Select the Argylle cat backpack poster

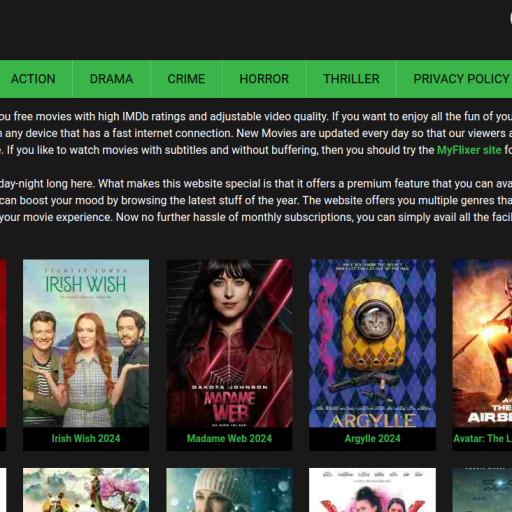point(372,343)
